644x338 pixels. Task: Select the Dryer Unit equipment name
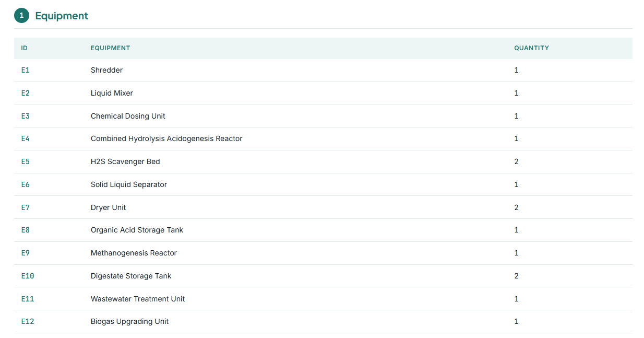(108, 207)
